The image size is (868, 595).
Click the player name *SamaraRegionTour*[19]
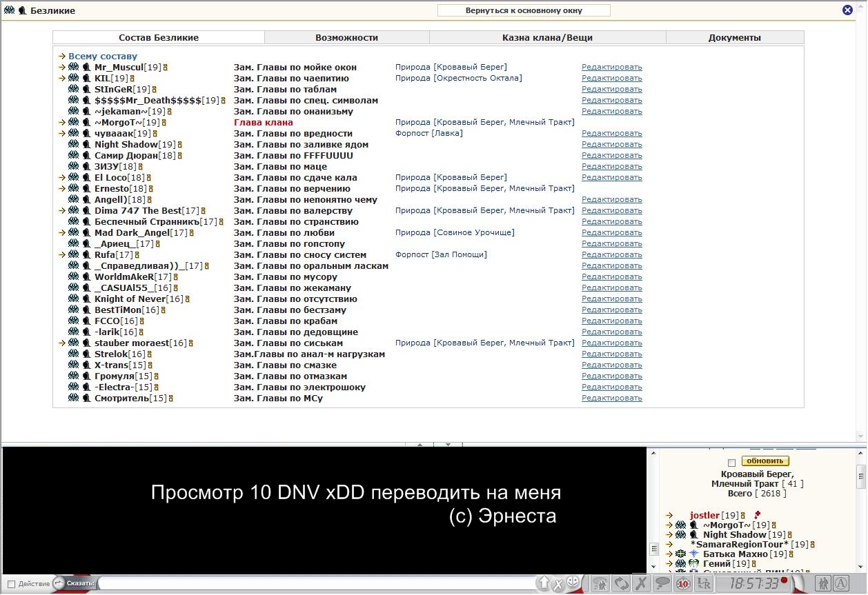tap(749, 545)
